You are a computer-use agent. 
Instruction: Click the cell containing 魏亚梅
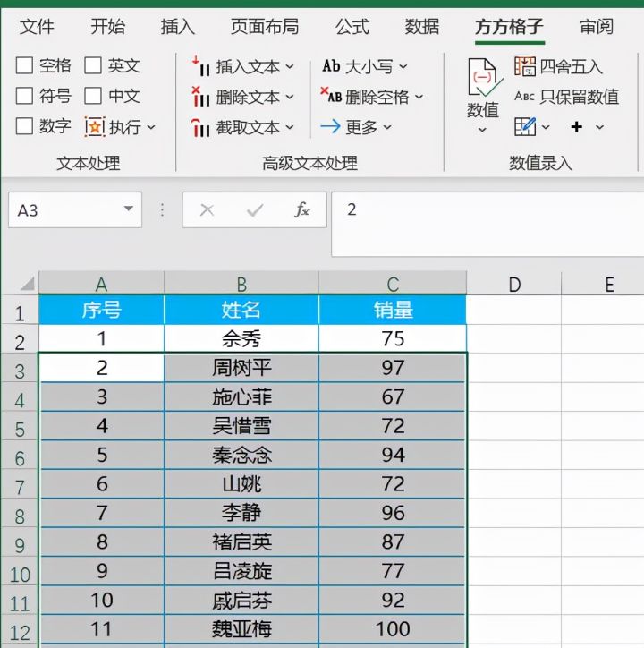pyautogui.click(x=241, y=629)
